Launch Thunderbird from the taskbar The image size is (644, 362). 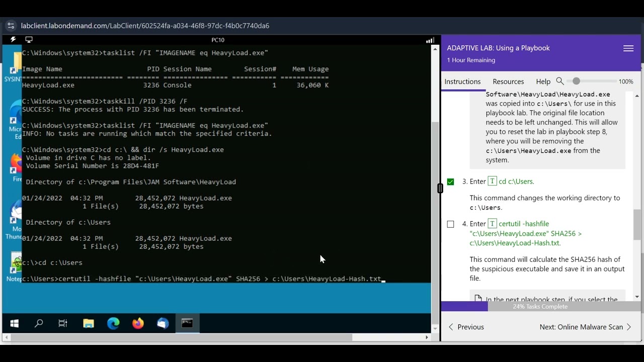point(163,324)
